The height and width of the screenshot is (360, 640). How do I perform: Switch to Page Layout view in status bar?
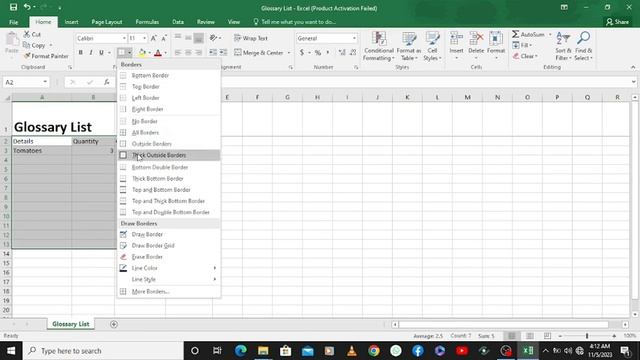529,336
